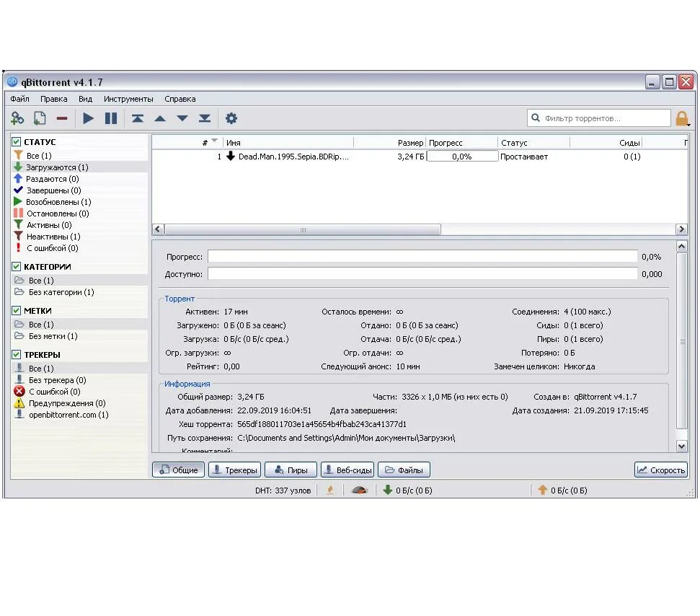Click the Dead.Man torrent 0,0% progress bar
Viewport: 700px width, 616px height.
pyautogui.click(x=462, y=156)
